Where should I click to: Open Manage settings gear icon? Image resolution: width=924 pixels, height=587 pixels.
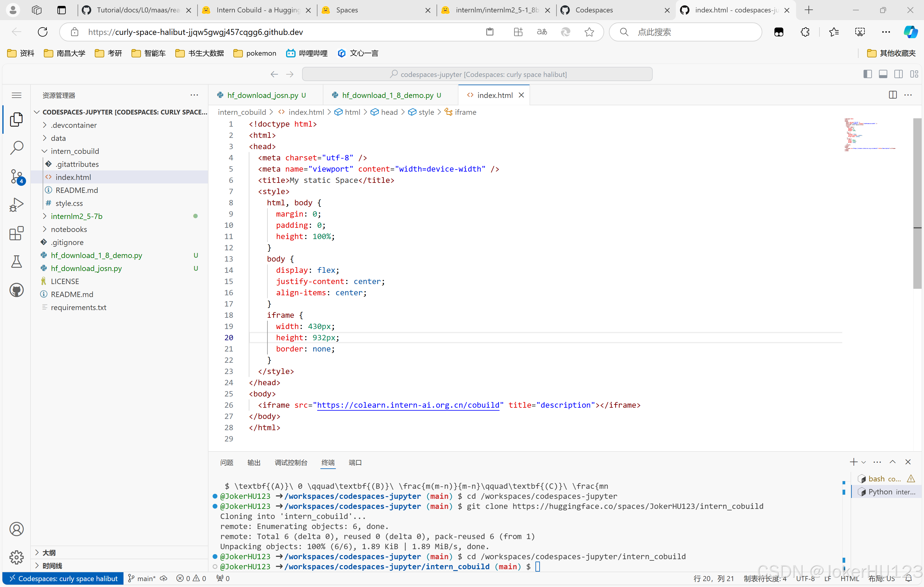click(x=17, y=557)
